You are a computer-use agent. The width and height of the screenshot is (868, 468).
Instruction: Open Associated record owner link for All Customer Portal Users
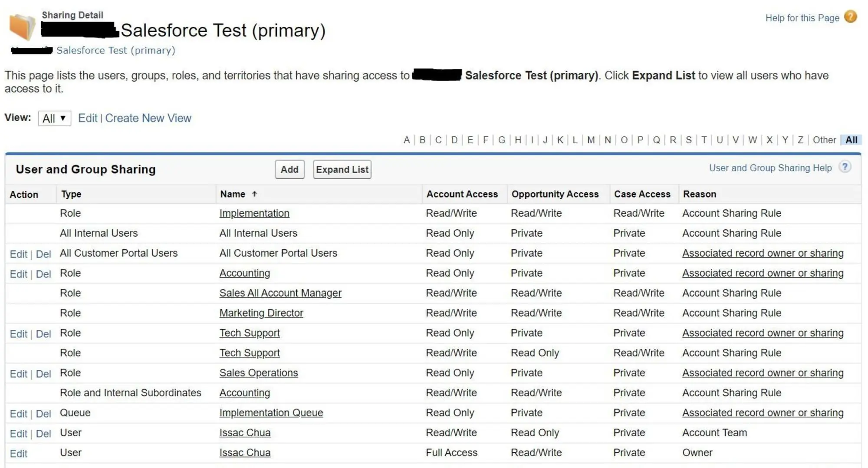click(763, 253)
